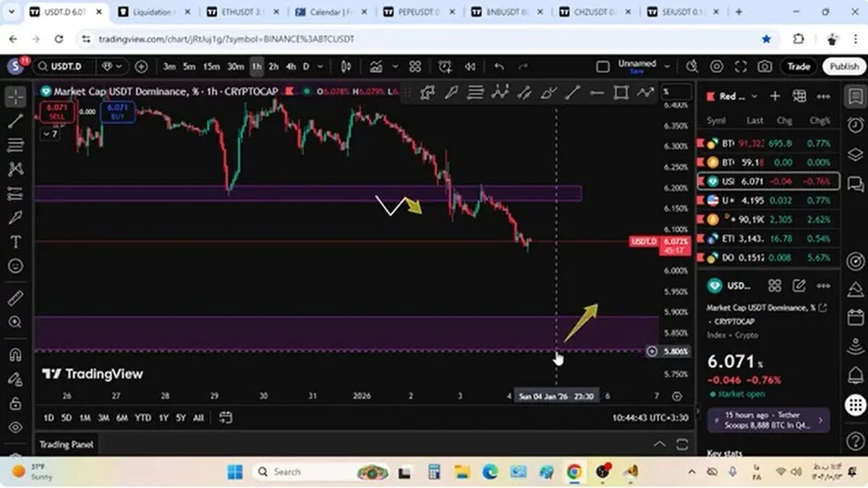Open the forecasting and measurement tool
The height and width of the screenshot is (488, 868).
15,194
